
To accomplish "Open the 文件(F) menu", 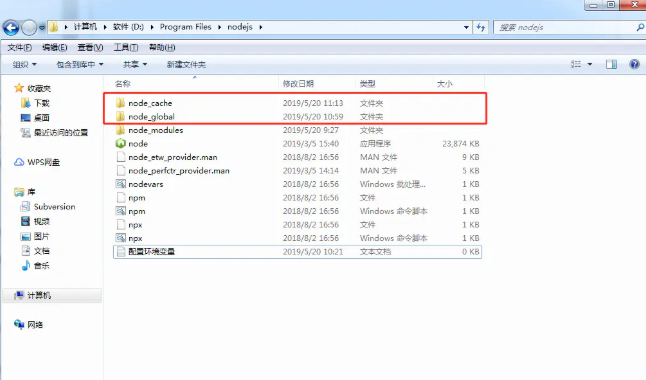I will [x=20, y=48].
